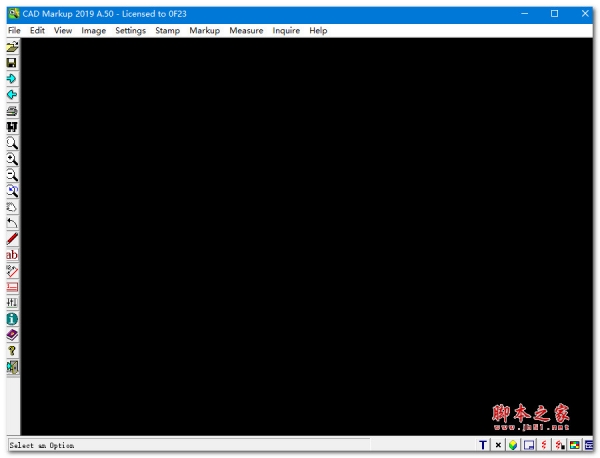Open the Settings menu
Image resolution: width=600 pixels, height=458 pixels.
click(130, 31)
